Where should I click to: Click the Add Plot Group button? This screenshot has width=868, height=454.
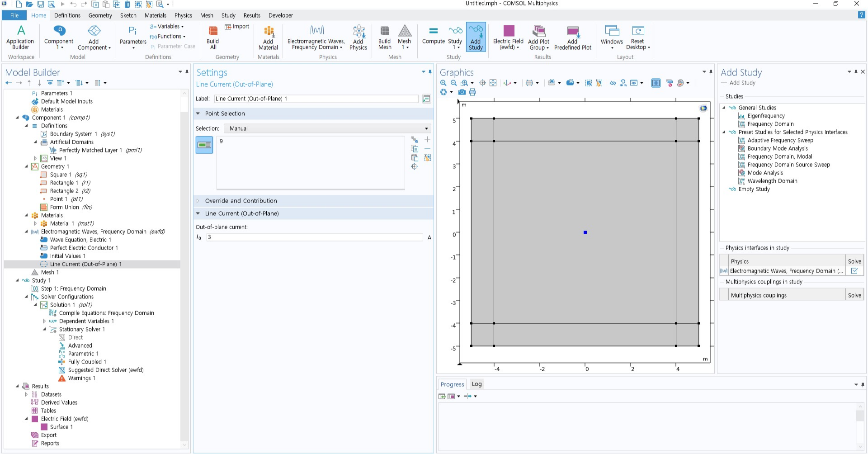(538, 37)
